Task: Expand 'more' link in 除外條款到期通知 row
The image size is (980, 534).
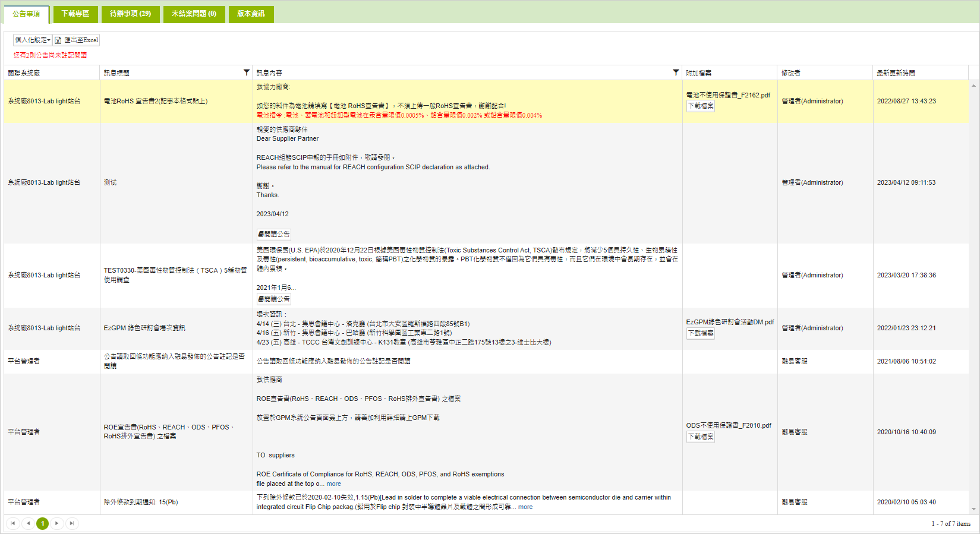Action: (x=525, y=507)
